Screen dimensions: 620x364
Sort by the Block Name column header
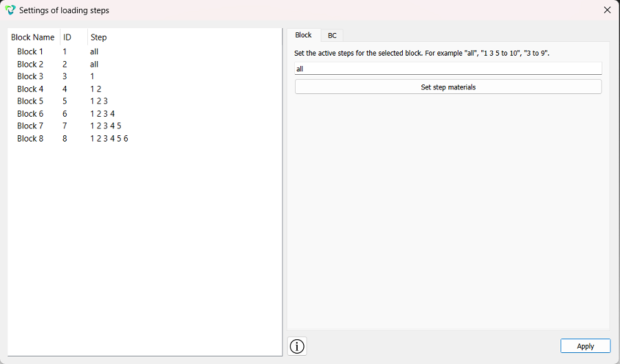[x=34, y=37]
